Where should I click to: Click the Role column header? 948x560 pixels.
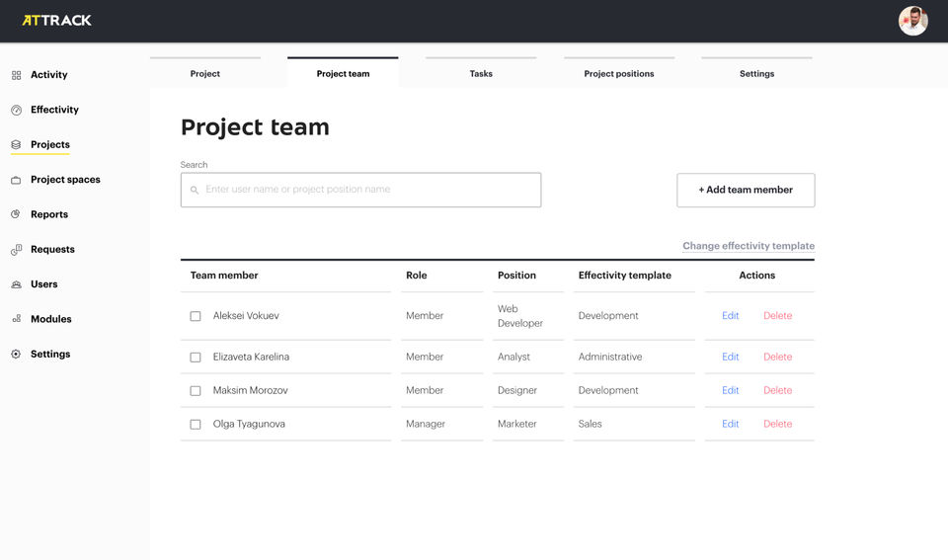click(417, 276)
